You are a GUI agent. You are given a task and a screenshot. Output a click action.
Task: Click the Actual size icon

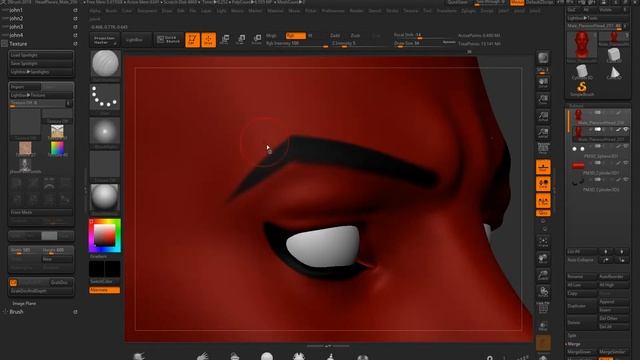click(x=543, y=117)
